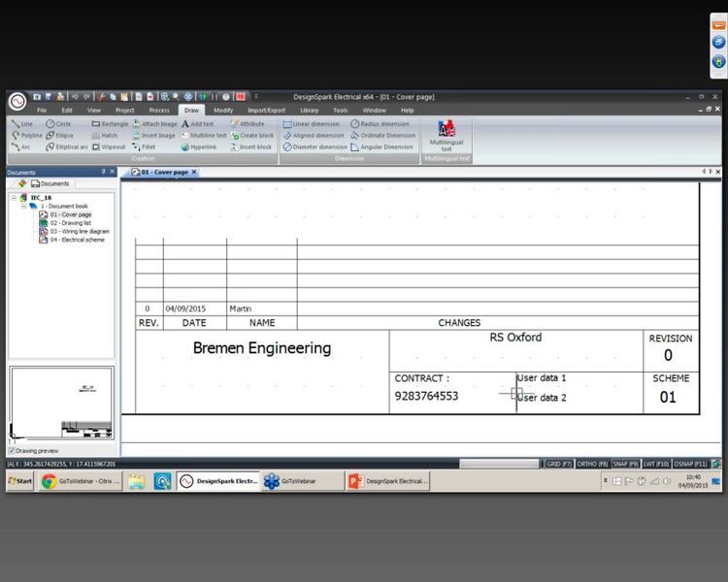The width and height of the screenshot is (728, 582).
Task: Select the Rectangle tool
Action: point(110,124)
